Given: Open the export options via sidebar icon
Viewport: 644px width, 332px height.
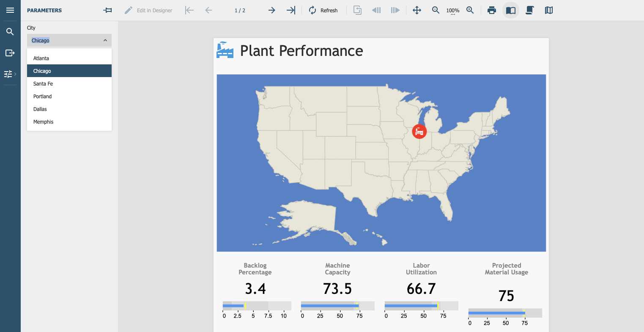Looking at the screenshot, I should [x=9, y=53].
